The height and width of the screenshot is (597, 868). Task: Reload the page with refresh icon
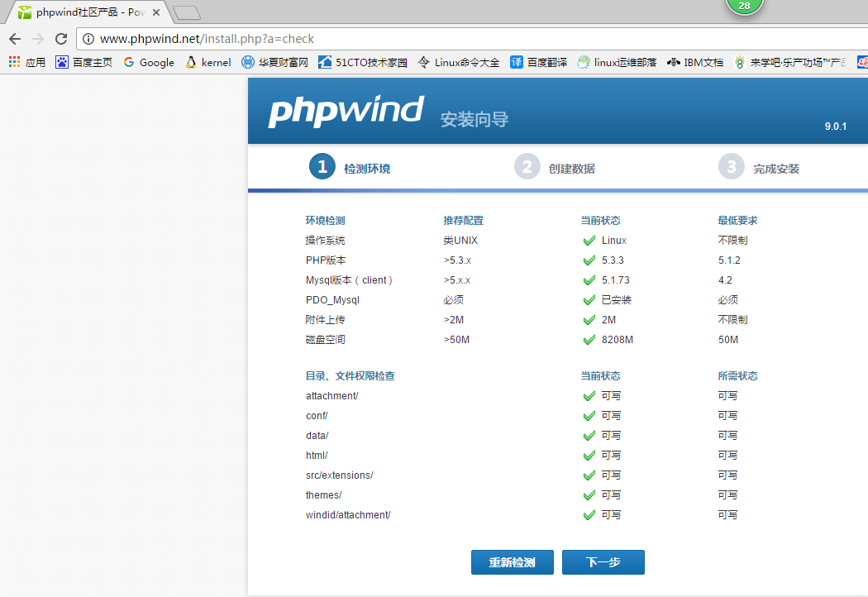61,39
